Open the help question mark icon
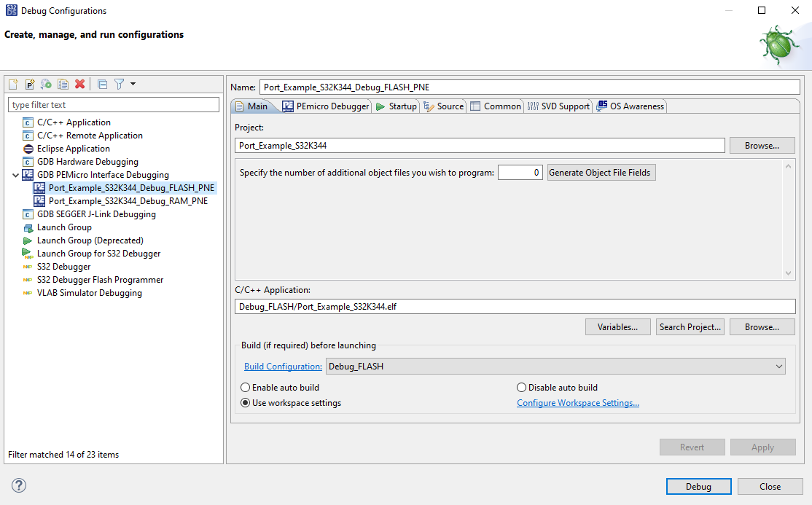 tap(19, 486)
